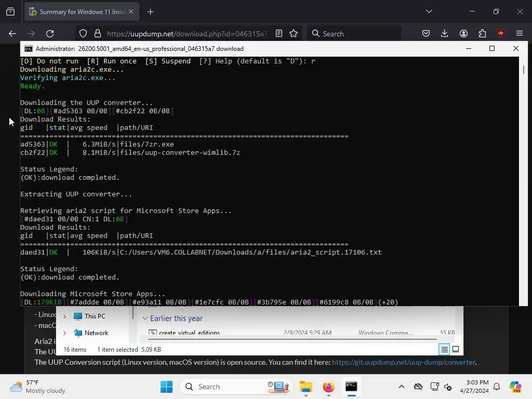
Task: Switch Explorer to details view
Action: point(445,350)
